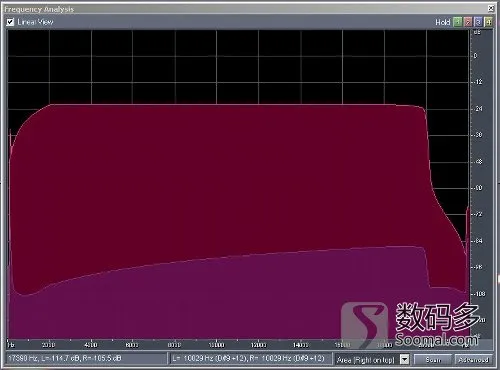This screenshot has height=370, width=500.
Task: Uncheck the Linear View checkbox
Action: point(10,22)
